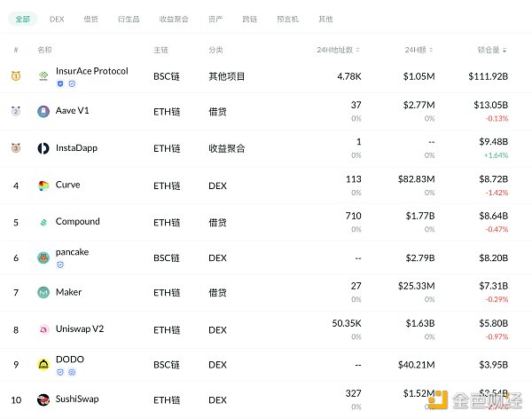Click the gold rank-one medal icon
This screenshot has width=532, height=419.
[16, 76]
